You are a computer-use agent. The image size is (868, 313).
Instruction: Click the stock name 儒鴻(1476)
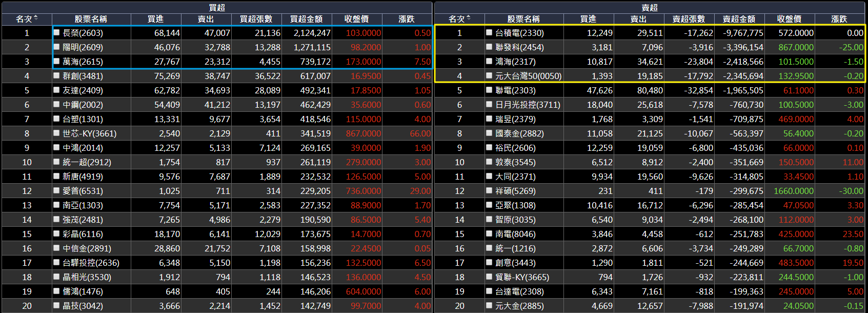[x=83, y=291]
